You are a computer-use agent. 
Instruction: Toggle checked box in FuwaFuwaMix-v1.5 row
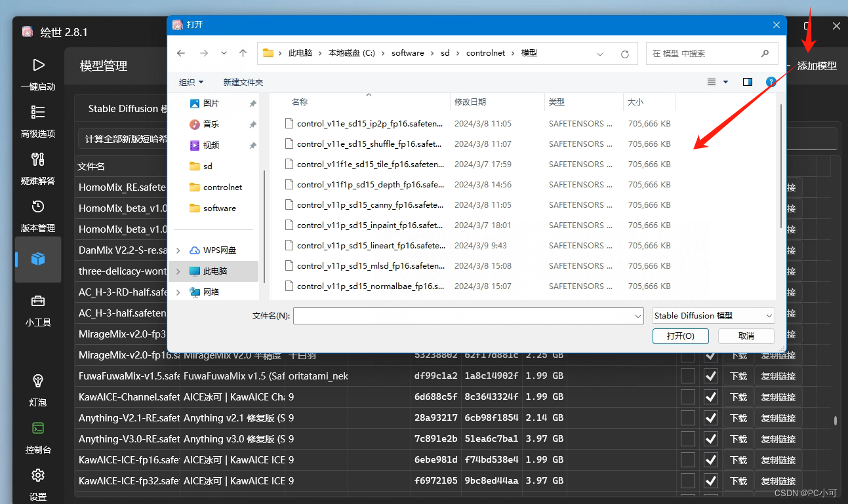[x=710, y=376]
